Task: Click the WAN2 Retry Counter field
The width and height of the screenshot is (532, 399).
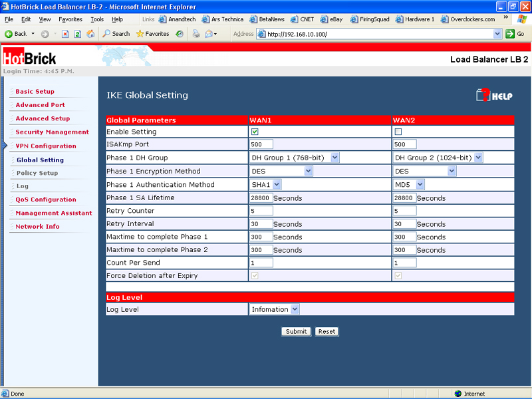Action: pyautogui.click(x=405, y=211)
